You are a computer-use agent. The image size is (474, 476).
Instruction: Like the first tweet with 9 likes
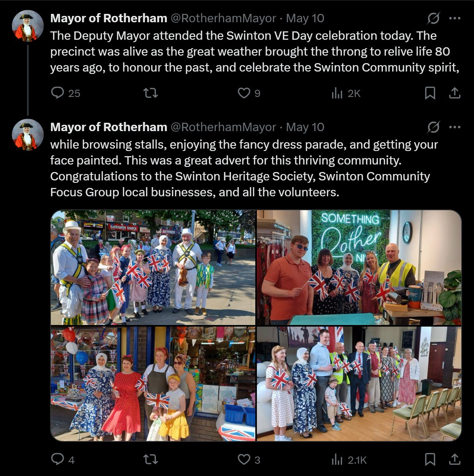[x=249, y=93]
